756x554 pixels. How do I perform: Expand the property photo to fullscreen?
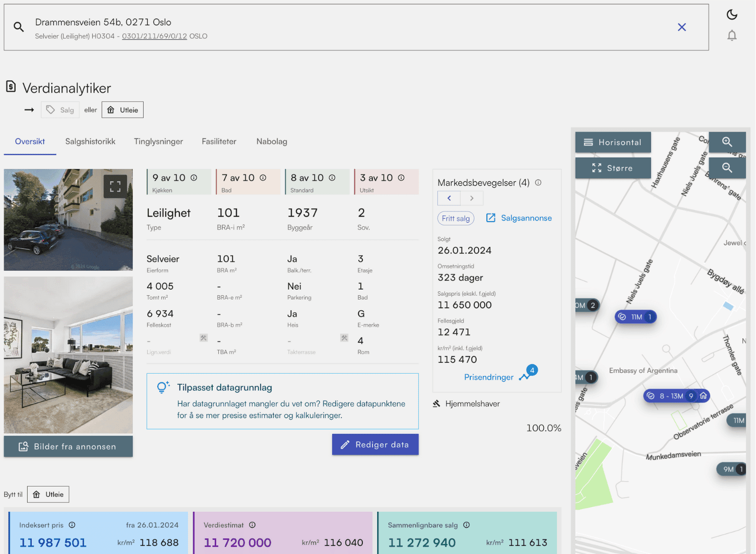click(x=115, y=187)
